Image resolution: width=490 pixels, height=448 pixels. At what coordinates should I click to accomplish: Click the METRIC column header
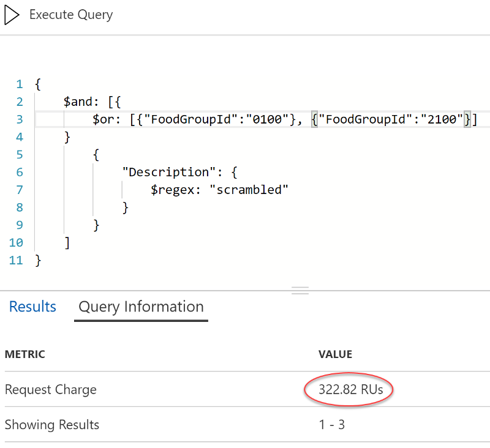click(x=25, y=354)
